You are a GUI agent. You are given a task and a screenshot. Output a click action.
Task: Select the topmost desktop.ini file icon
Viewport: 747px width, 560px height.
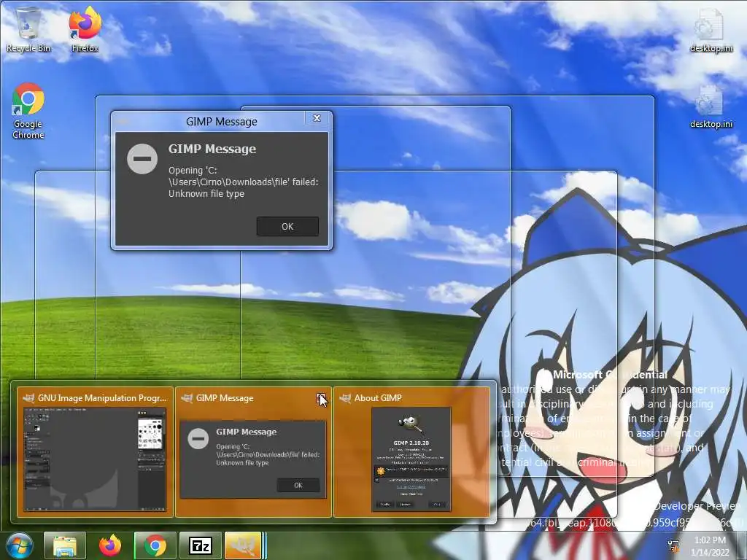[x=711, y=29]
